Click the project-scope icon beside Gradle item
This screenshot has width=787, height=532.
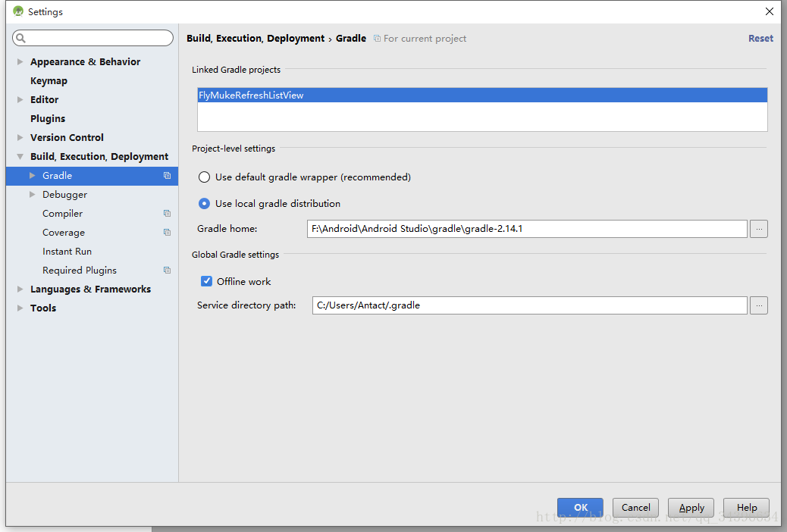[167, 176]
